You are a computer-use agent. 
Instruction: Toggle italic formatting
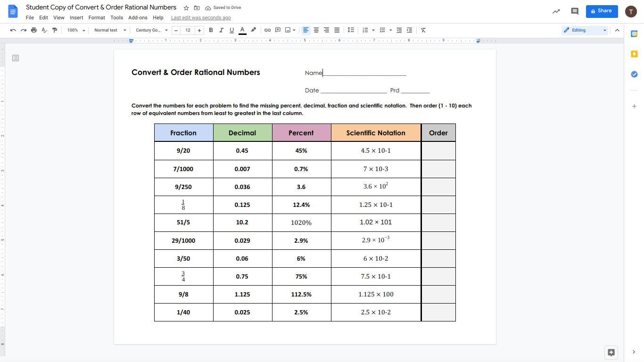221,30
